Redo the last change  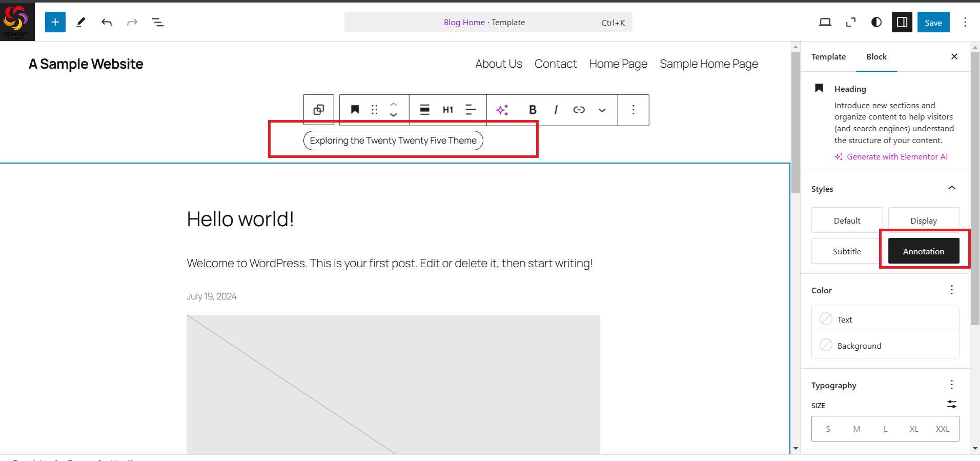[x=132, y=22]
